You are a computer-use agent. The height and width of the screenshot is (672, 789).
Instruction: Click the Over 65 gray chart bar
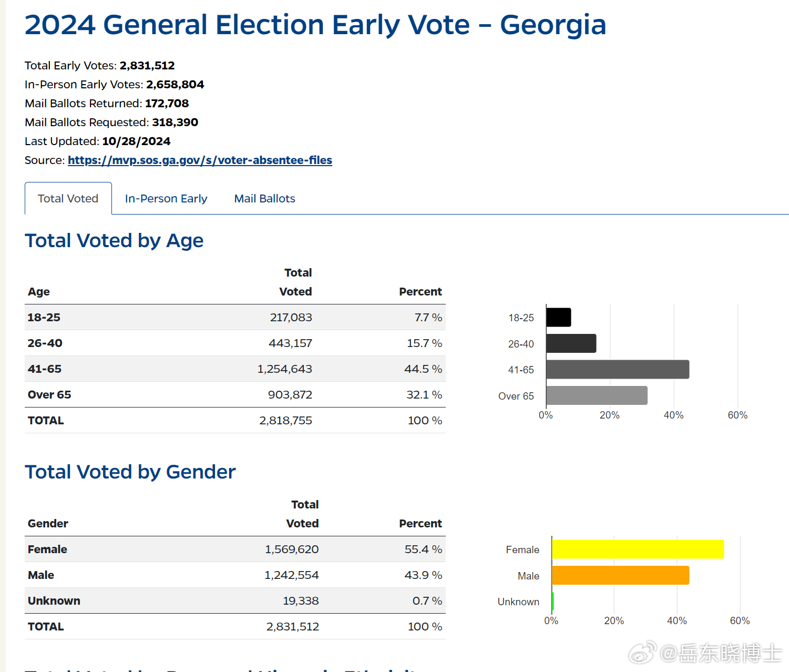tap(596, 395)
